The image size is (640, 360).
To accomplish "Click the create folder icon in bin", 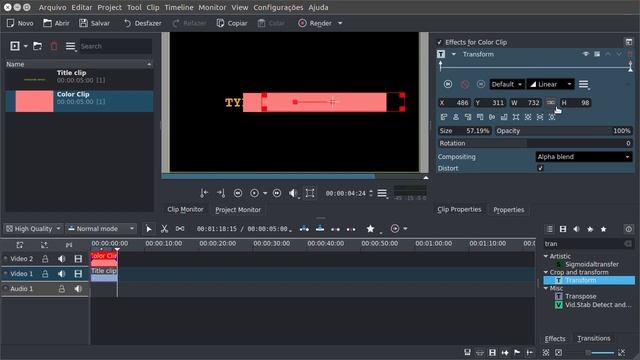I will tap(38, 46).
